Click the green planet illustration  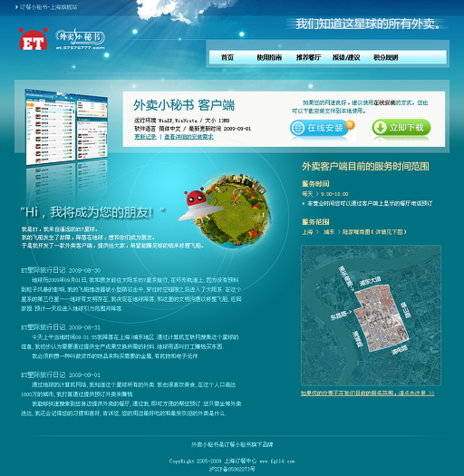point(237,212)
